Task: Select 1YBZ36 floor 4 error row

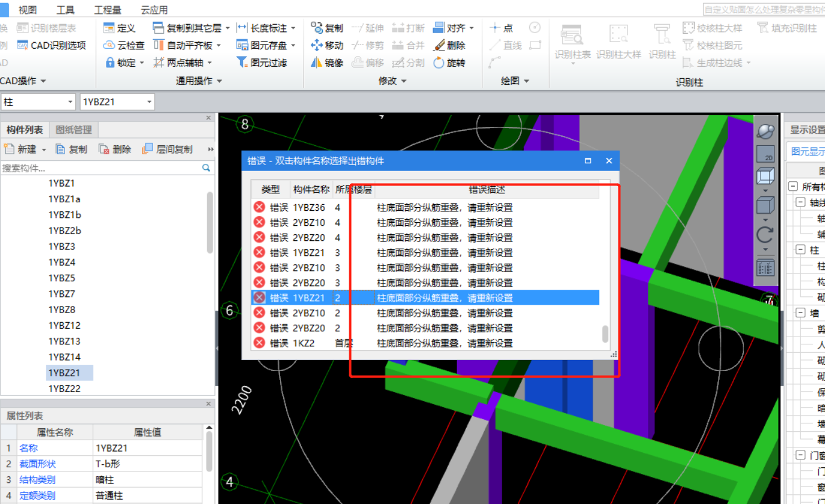Action: [425, 208]
